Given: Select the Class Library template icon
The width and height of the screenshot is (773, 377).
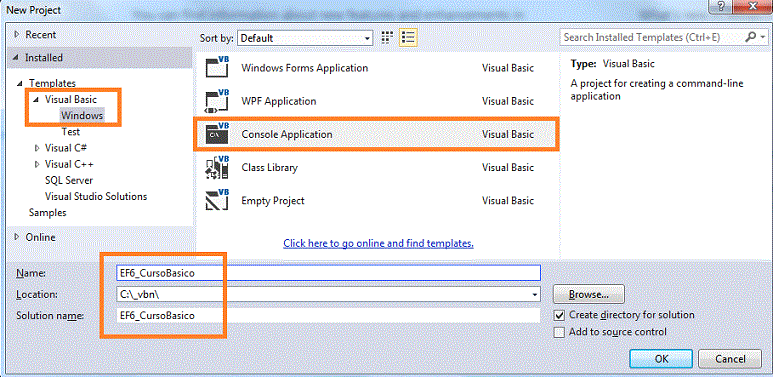Looking at the screenshot, I should (x=217, y=168).
